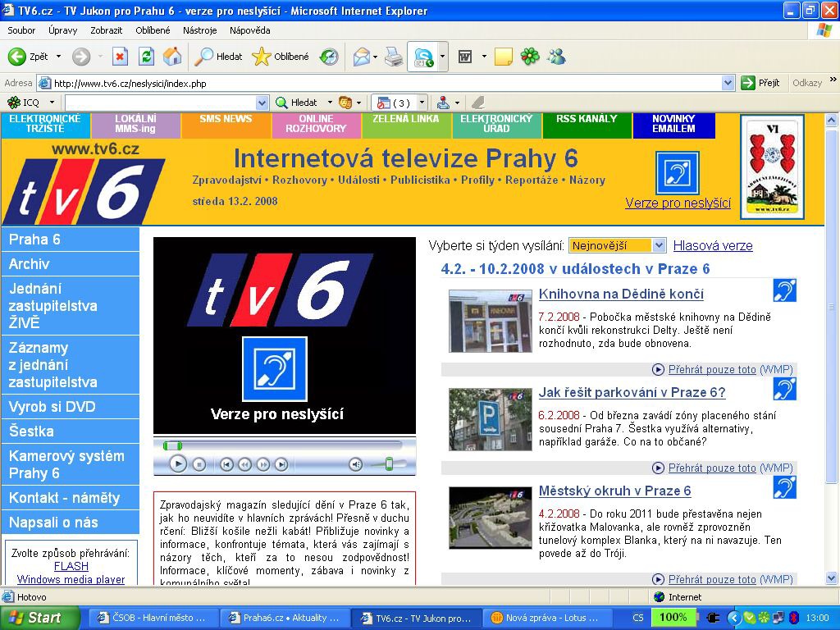
Task: Open the address bar history dropdown
Action: click(728, 83)
